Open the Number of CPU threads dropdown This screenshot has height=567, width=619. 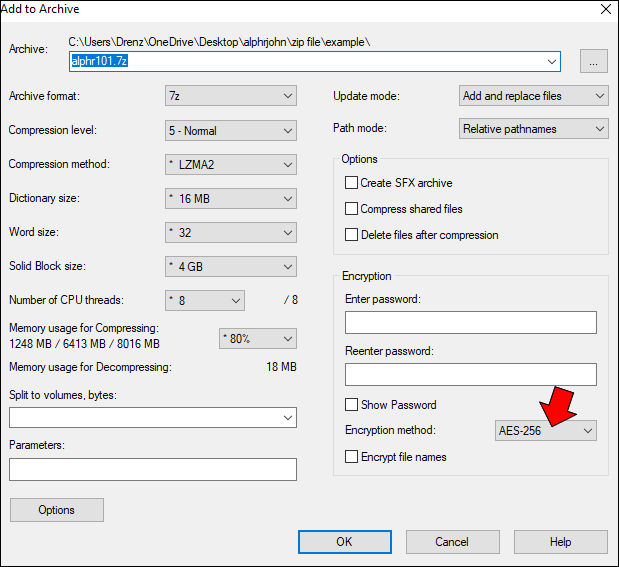point(204,300)
